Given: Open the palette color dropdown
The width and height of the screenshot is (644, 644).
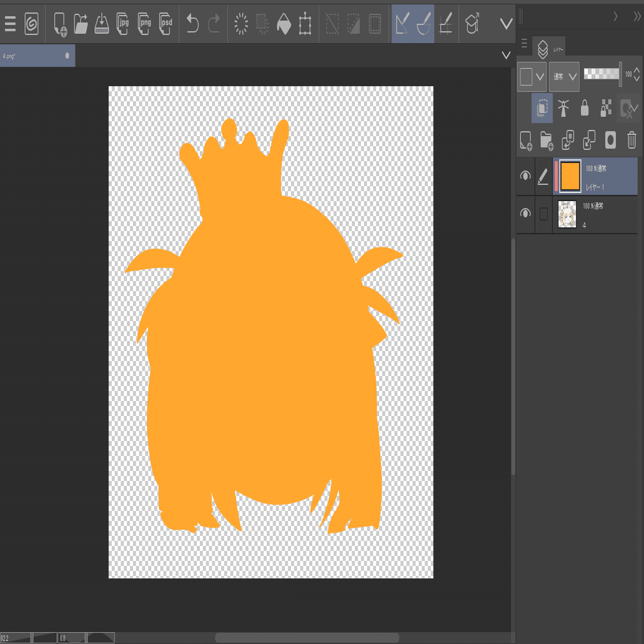Looking at the screenshot, I should tap(532, 76).
